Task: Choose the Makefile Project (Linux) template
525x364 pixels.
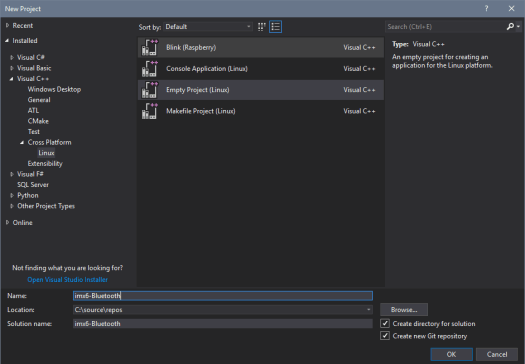Action: (x=261, y=111)
